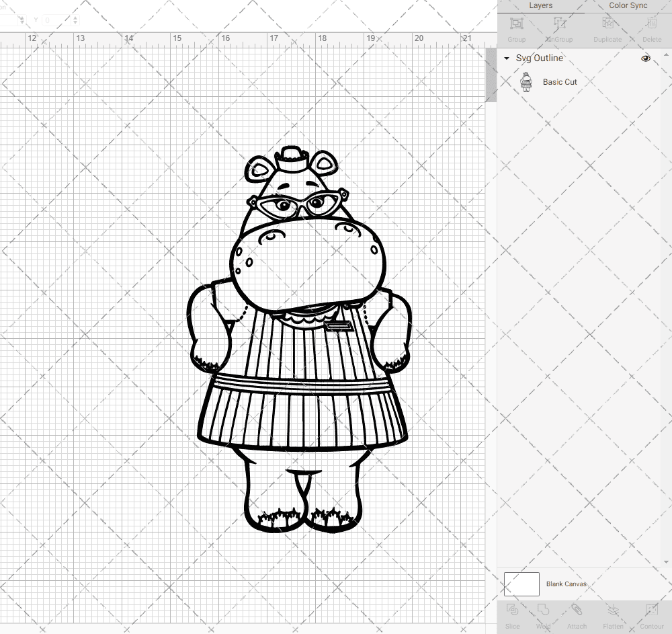Collapse the Svg Outline group
The image size is (672, 634).
507,58
